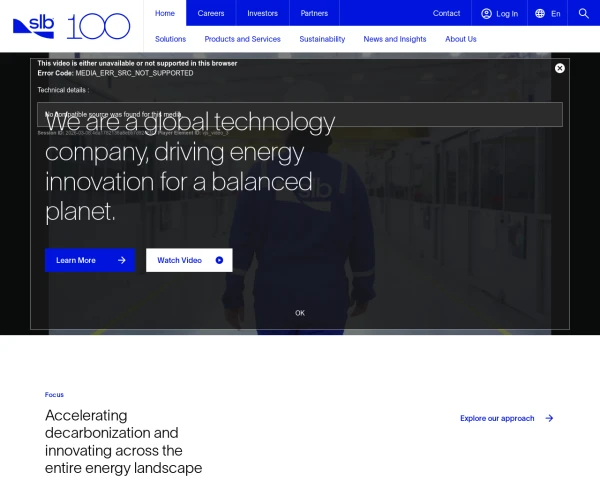The image size is (600, 480).
Task: Click arrow next to Explore our approach
Action: pyautogui.click(x=549, y=418)
